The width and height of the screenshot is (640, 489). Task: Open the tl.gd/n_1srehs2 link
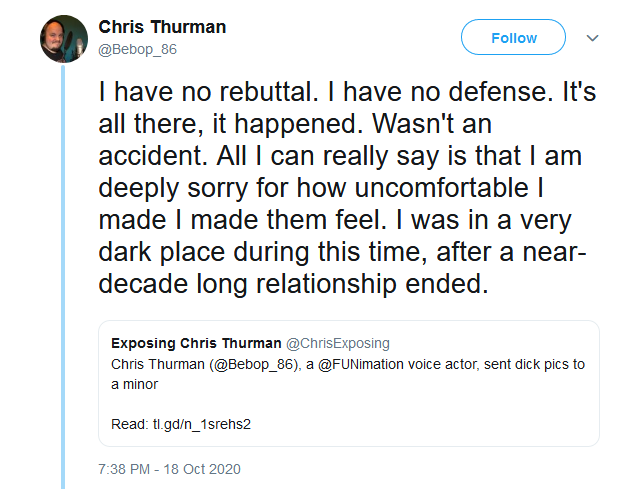click(201, 423)
